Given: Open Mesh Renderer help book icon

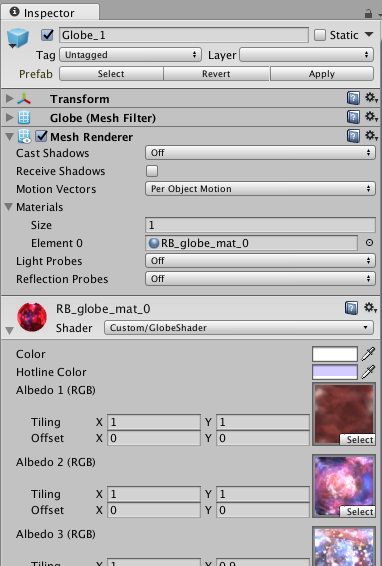Looking at the screenshot, I should (353, 136).
